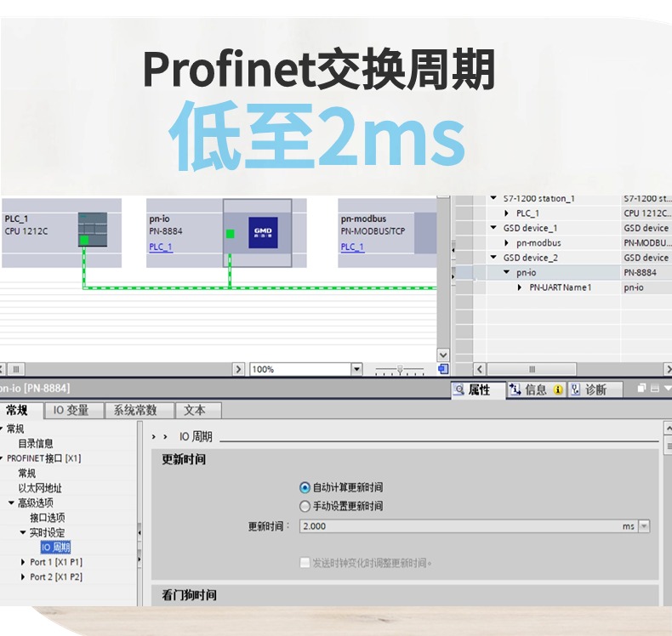Adjust the zoom slider in network view
Image resolution: width=672 pixels, height=636 pixels.
(400, 369)
